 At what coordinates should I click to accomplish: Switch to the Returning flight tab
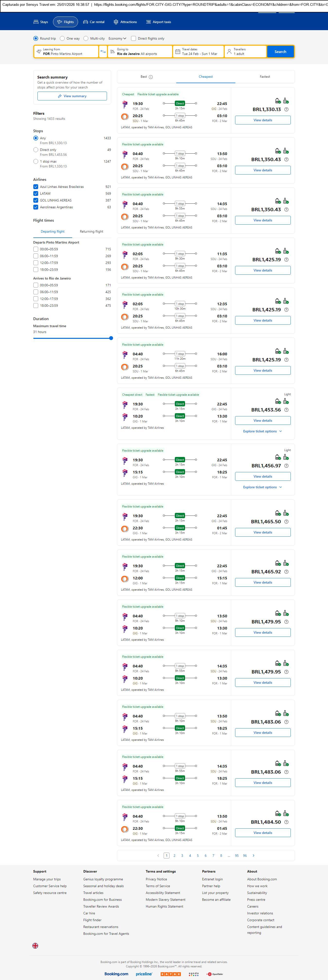pos(91,232)
